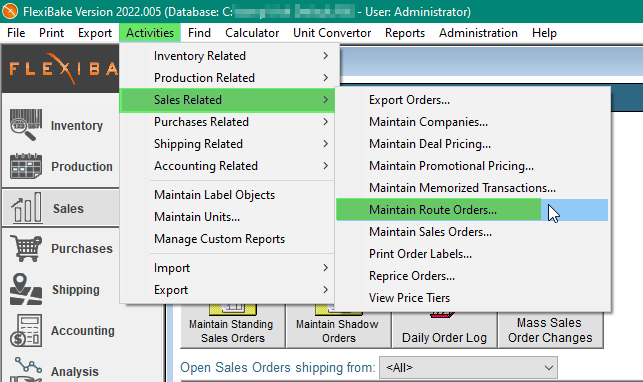The width and height of the screenshot is (643, 382).
Task: Open the Administration menu
Action: (478, 33)
